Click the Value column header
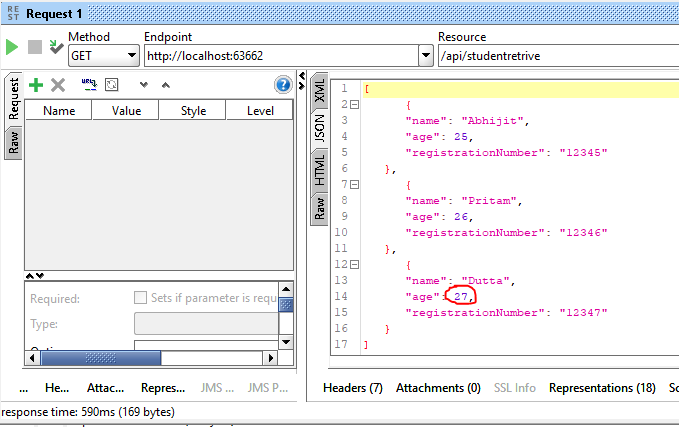This screenshot has height=427, width=679. click(x=126, y=110)
